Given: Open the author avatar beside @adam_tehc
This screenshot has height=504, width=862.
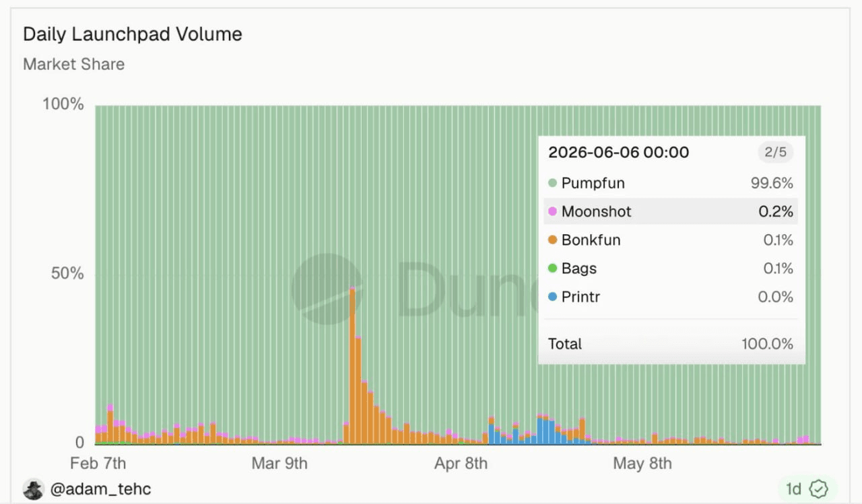Looking at the screenshot, I should tap(33, 489).
